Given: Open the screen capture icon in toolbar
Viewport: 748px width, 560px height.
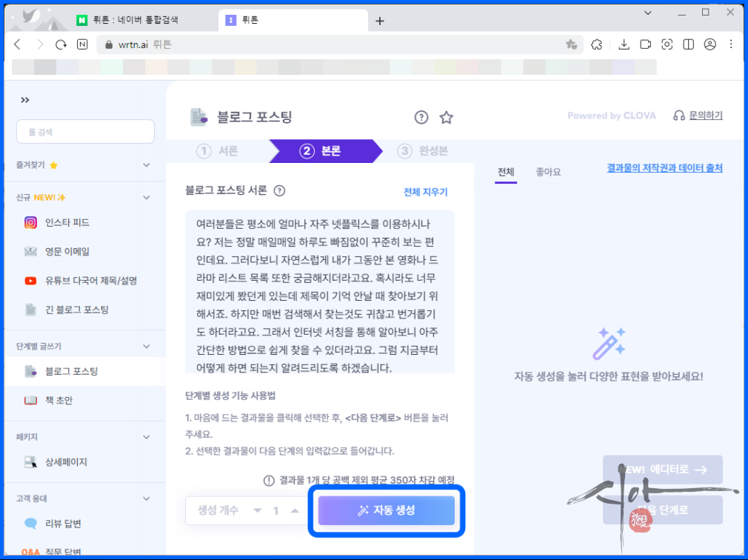Looking at the screenshot, I should coord(667,44).
